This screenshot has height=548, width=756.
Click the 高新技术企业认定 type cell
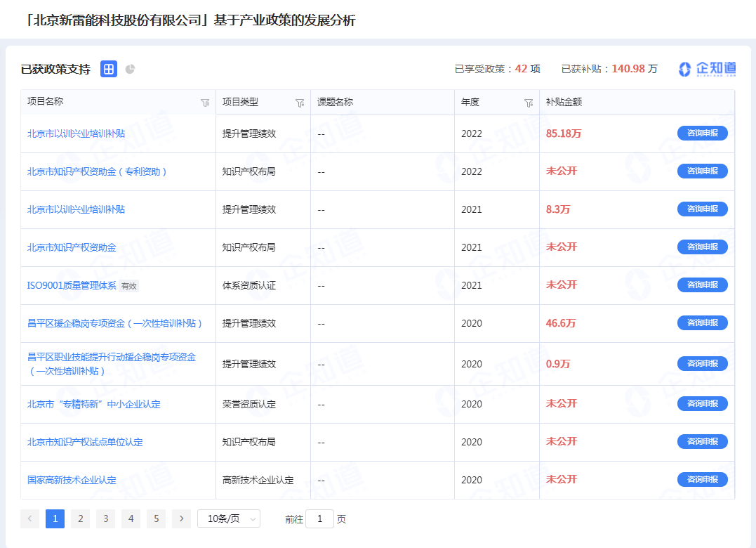(258, 480)
